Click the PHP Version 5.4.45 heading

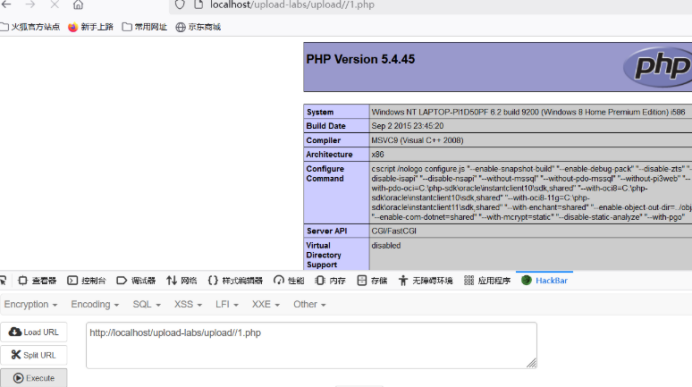point(361,59)
